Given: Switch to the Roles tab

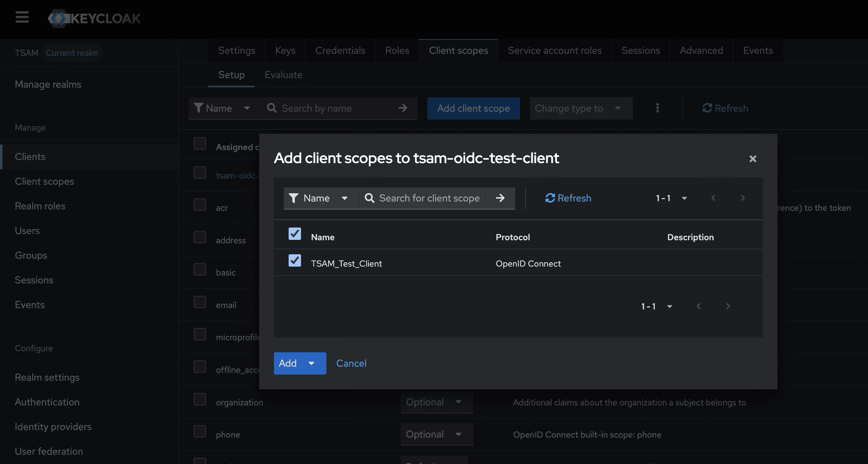Looking at the screenshot, I should point(397,51).
